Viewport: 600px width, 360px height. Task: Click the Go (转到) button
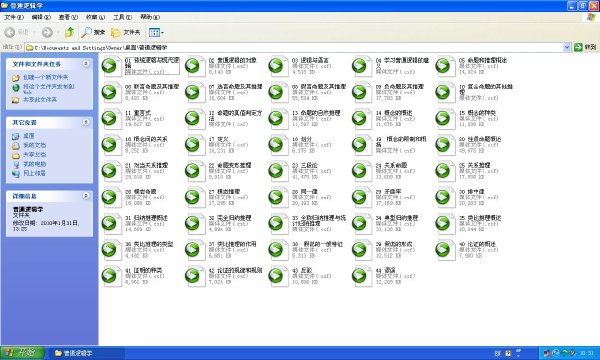[585, 47]
